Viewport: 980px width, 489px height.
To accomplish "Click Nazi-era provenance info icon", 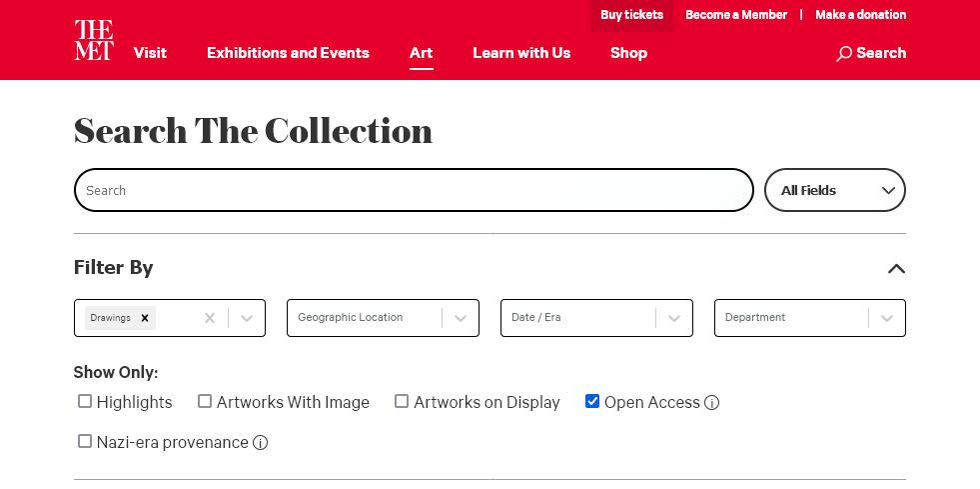I will (x=260, y=443).
